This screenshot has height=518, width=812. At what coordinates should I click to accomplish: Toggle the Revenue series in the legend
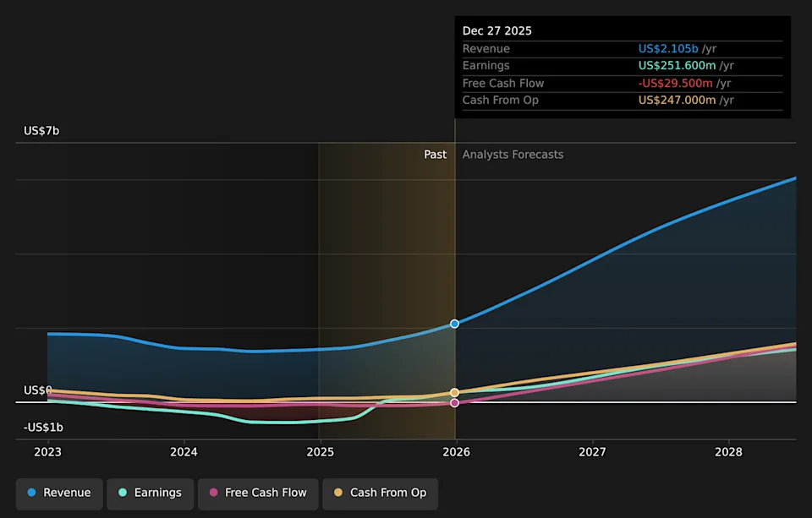tap(59, 493)
